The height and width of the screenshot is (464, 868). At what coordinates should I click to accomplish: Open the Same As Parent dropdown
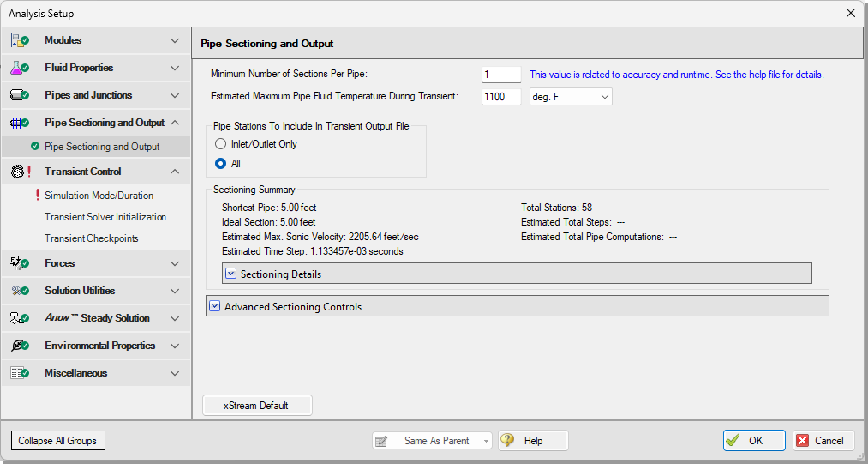(432, 441)
